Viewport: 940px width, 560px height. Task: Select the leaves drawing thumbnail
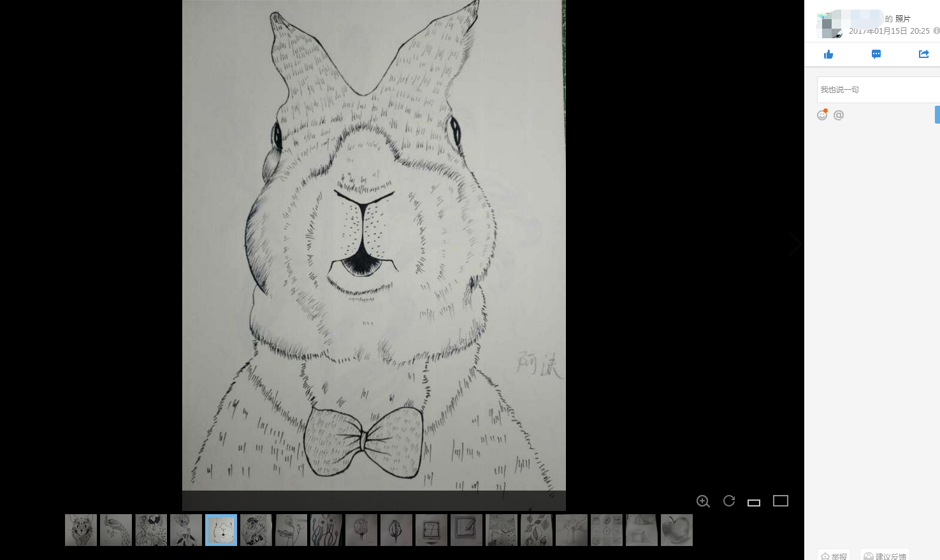point(537,530)
